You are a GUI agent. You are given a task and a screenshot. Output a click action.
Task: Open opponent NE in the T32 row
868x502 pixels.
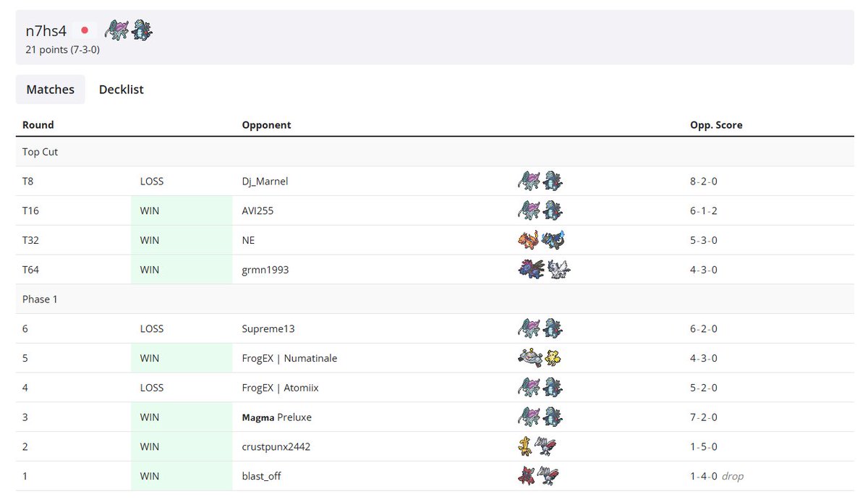248,240
